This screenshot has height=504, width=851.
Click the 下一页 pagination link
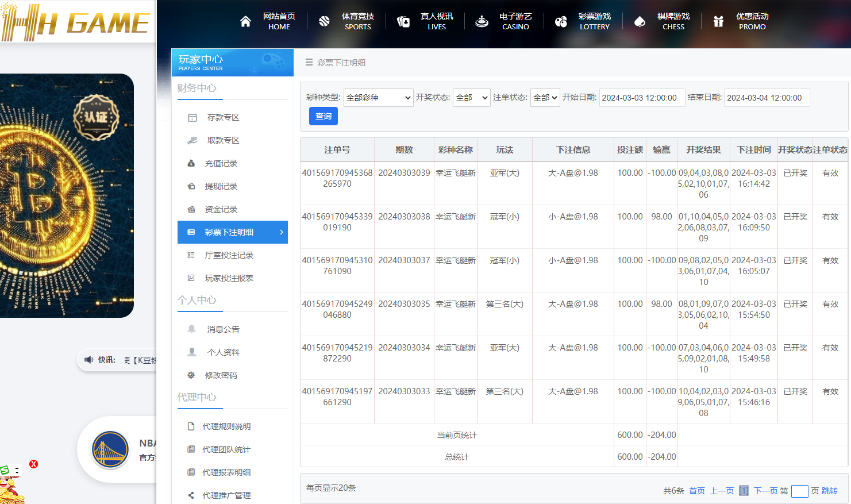(x=765, y=491)
